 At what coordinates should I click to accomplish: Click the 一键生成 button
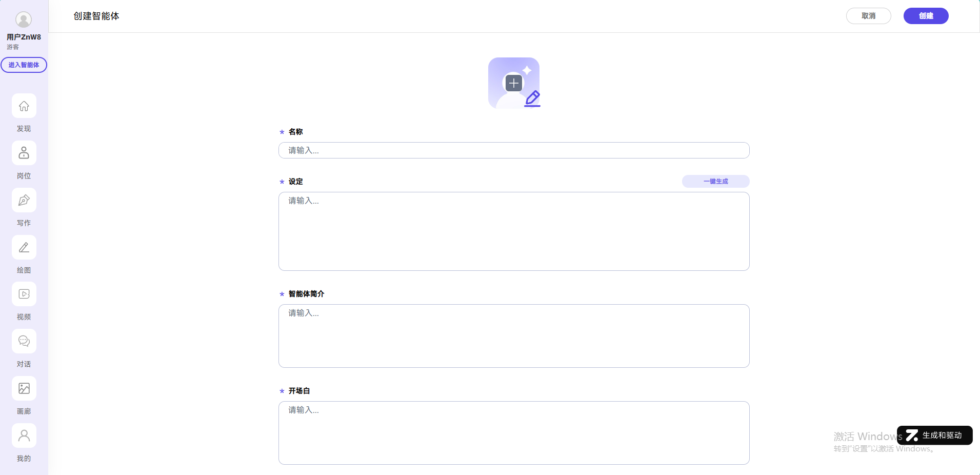pos(715,182)
